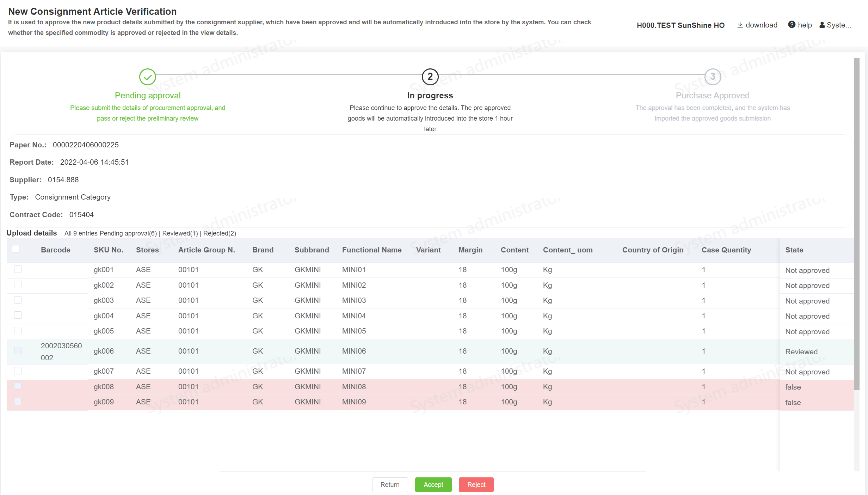Click the download icon in header
Image resolution: width=868 pixels, height=495 pixels.
740,25
